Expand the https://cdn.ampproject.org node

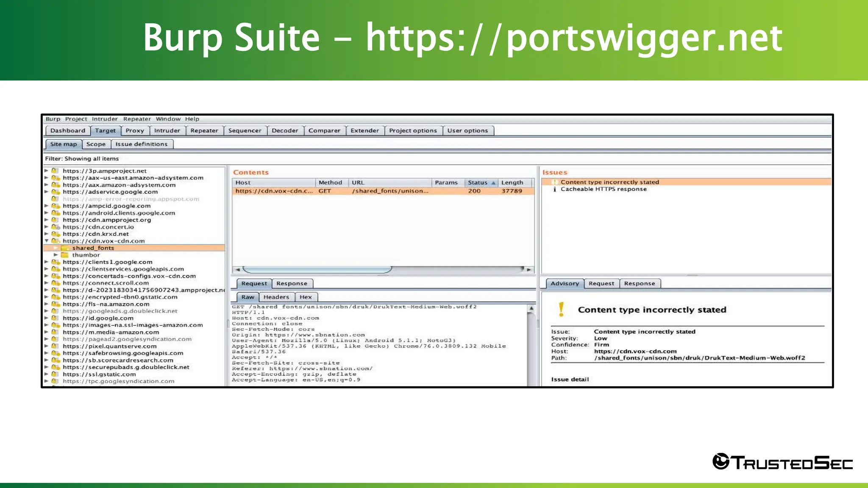[x=47, y=220]
